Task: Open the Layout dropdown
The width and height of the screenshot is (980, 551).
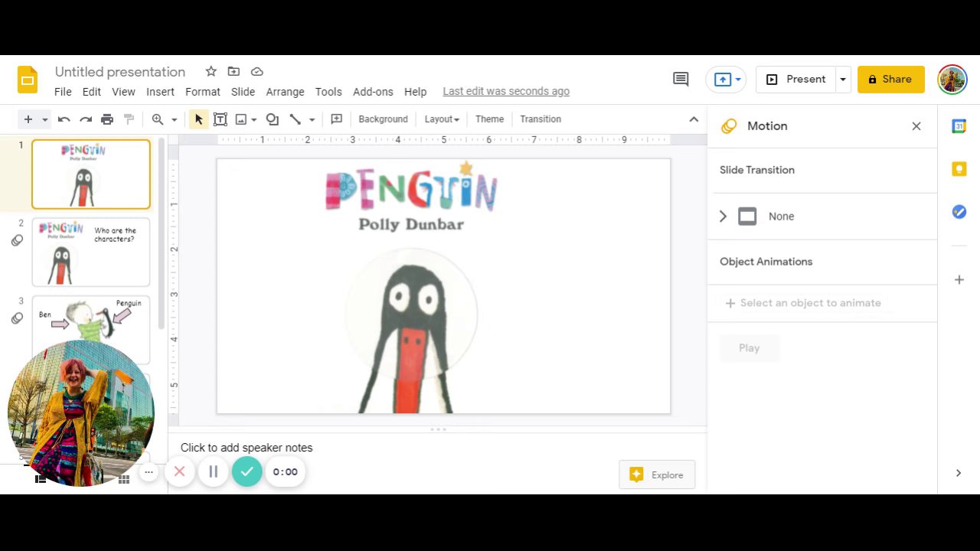Action: click(442, 119)
